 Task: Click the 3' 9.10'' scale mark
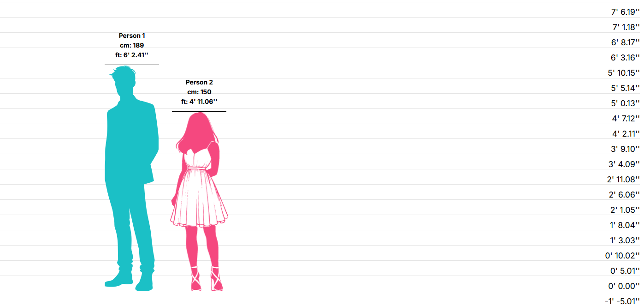[x=626, y=149]
